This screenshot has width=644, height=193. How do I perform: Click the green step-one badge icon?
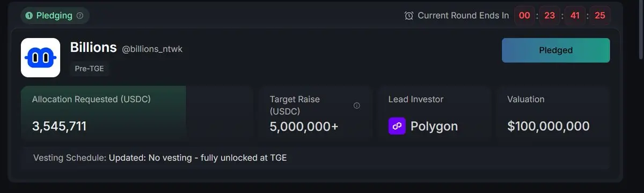[x=29, y=16]
